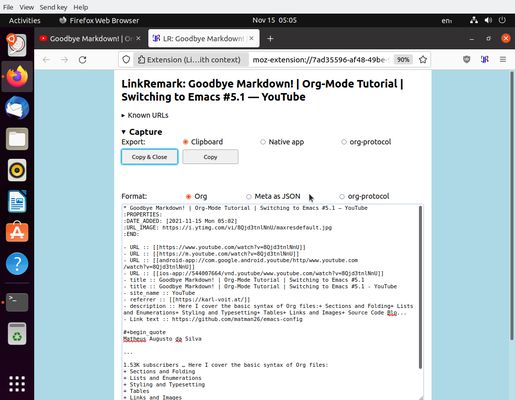Switch to the Goodbye Markdown YouTube tab
This screenshot has height=400, width=515.
[x=90, y=39]
